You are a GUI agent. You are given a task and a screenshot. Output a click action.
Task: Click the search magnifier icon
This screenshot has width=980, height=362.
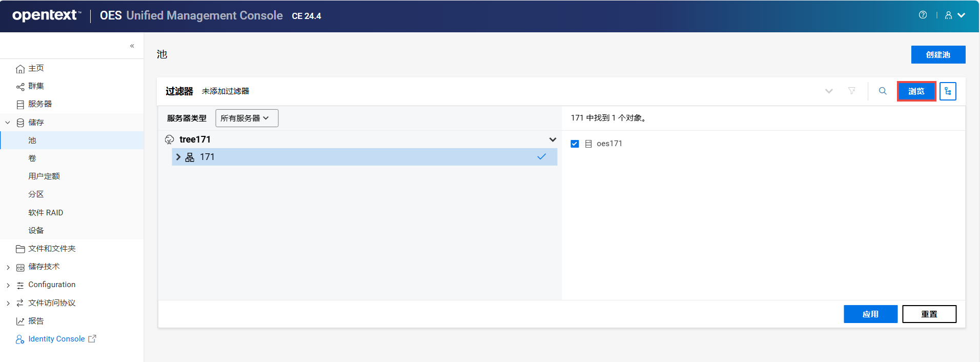[x=883, y=91]
